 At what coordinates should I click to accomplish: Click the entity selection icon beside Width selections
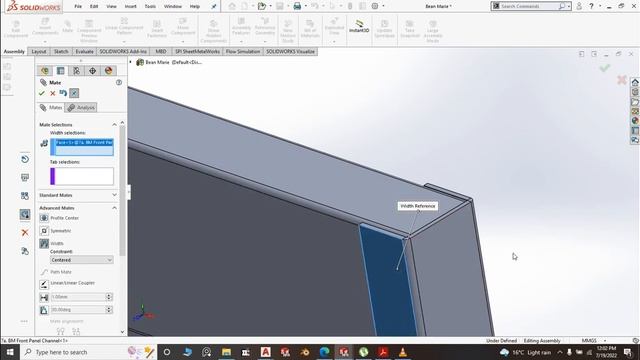click(x=44, y=143)
